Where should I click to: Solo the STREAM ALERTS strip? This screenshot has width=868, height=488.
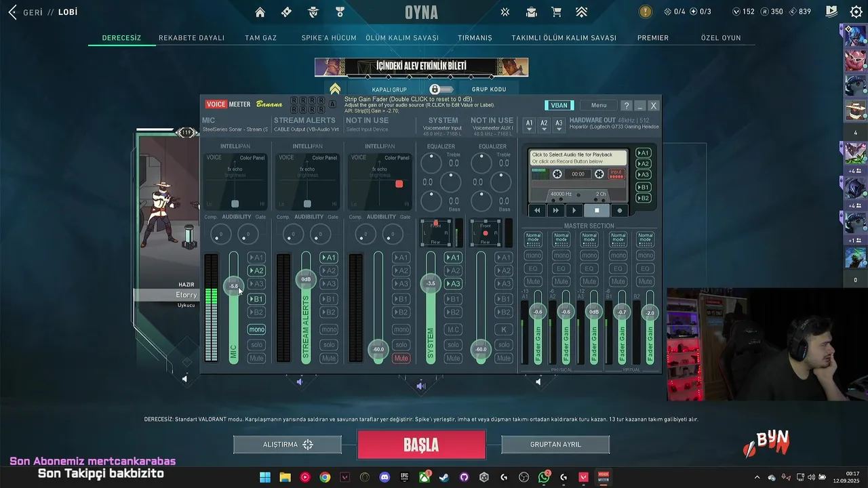pyautogui.click(x=329, y=345)
